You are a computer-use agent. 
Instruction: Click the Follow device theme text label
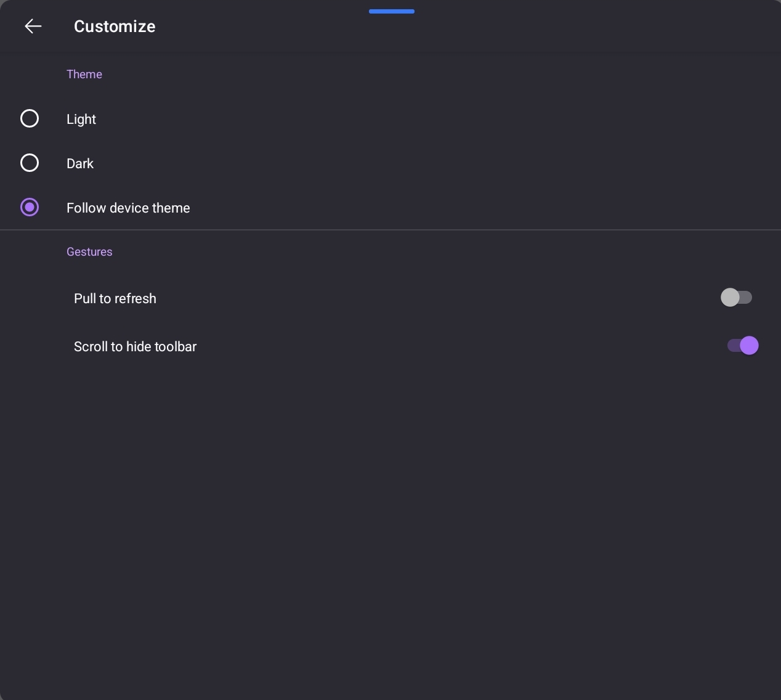tap(128, 208)
